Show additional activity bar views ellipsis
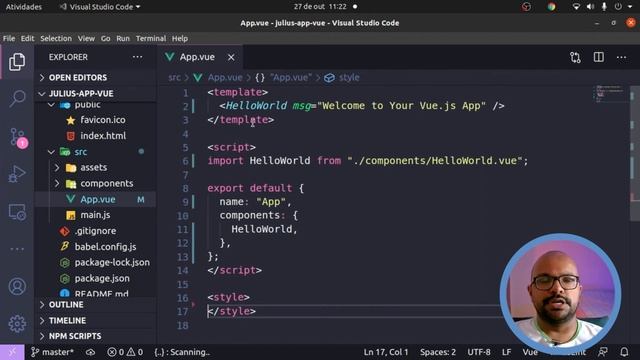Viewport: 640px width, 360px height. click(17, 249)
